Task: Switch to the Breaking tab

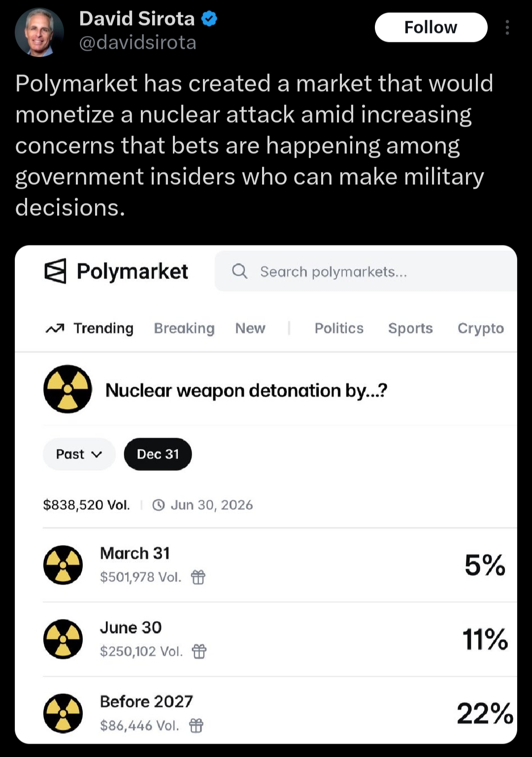Action: point(184,328)
